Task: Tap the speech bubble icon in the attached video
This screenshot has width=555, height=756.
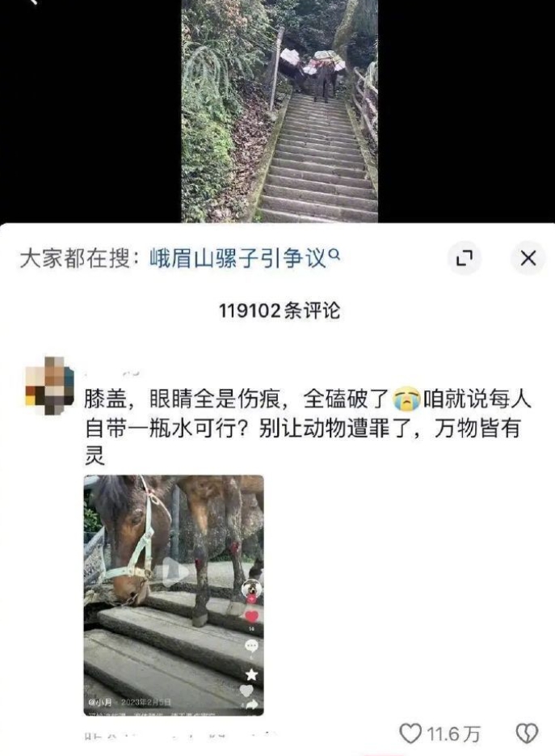Action: tap(251, 645)
